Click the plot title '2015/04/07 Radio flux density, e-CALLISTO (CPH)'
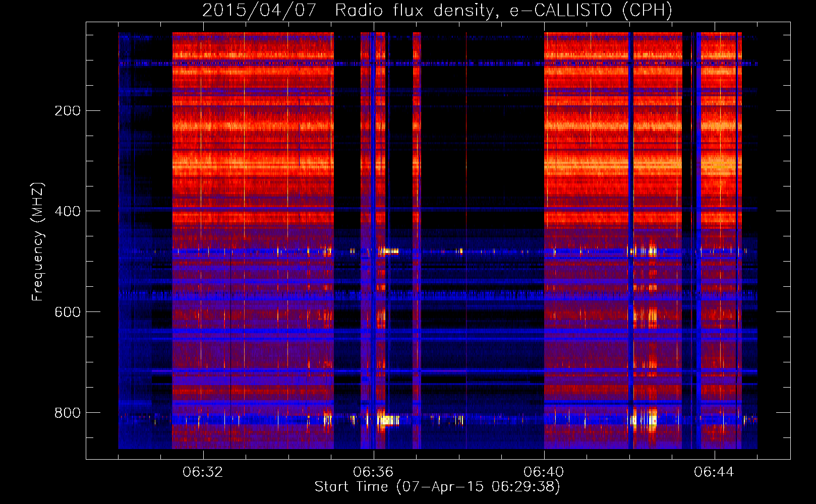This screenshot has width=816, height=504. click(x=437, y=10)
